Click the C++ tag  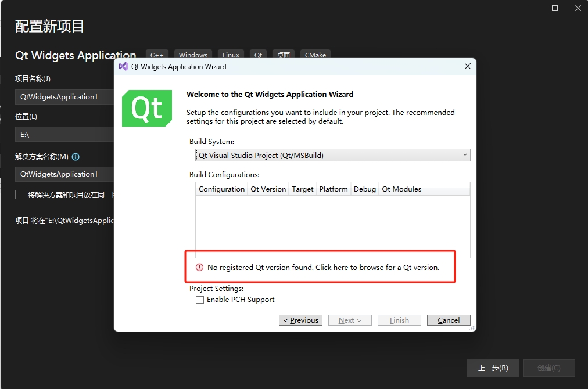157,55
